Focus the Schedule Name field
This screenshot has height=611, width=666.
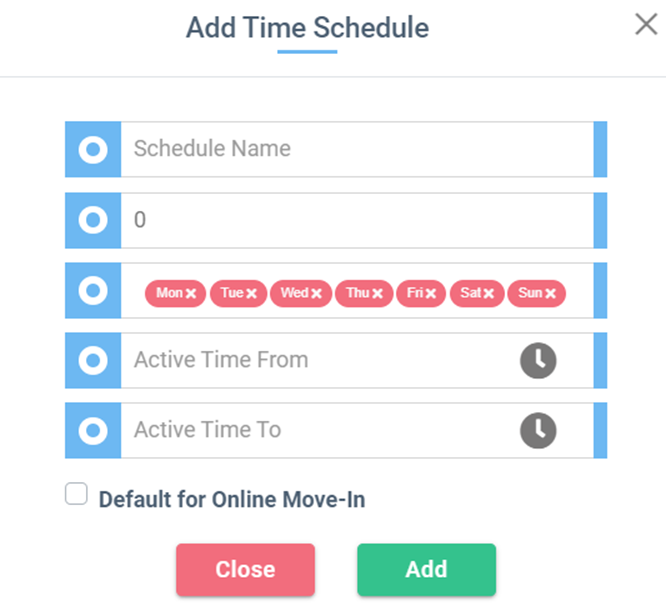[x=357, y=149]
